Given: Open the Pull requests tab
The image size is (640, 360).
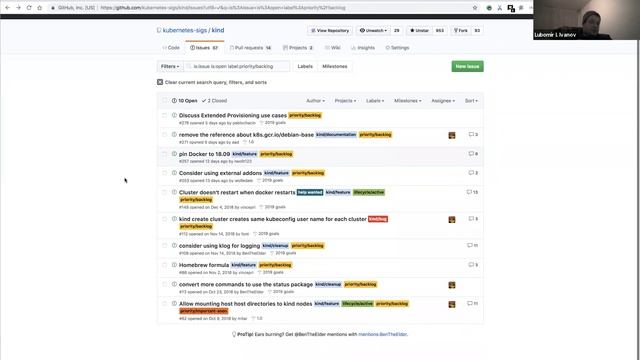Looking at the screenshot, I should [x=250, y=48].
